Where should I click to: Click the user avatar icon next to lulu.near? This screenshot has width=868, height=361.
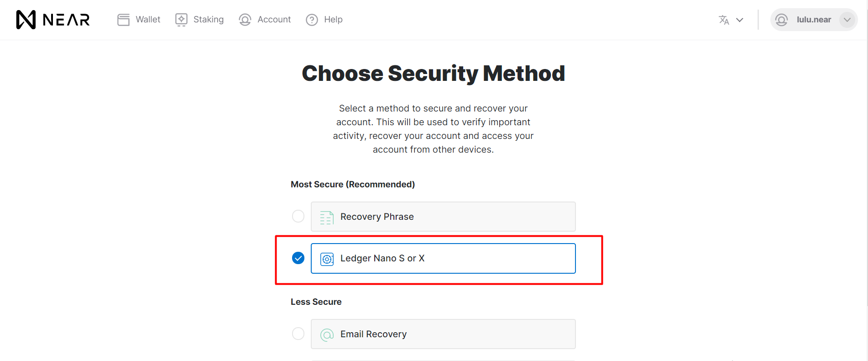coord(781,20)
